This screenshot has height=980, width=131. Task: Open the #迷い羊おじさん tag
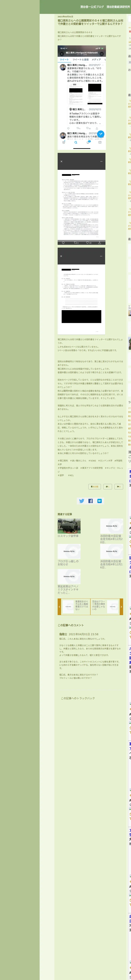click(78, 461)
